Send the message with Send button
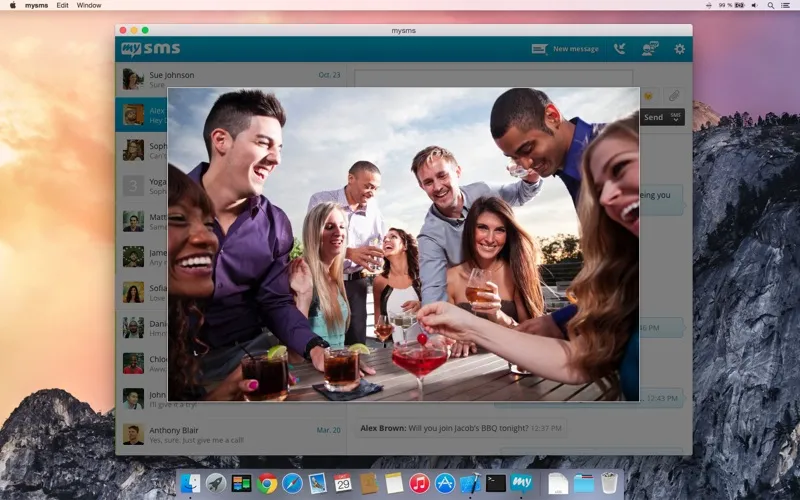This screenshot has height=500, width=800. [x=653, y=117]
